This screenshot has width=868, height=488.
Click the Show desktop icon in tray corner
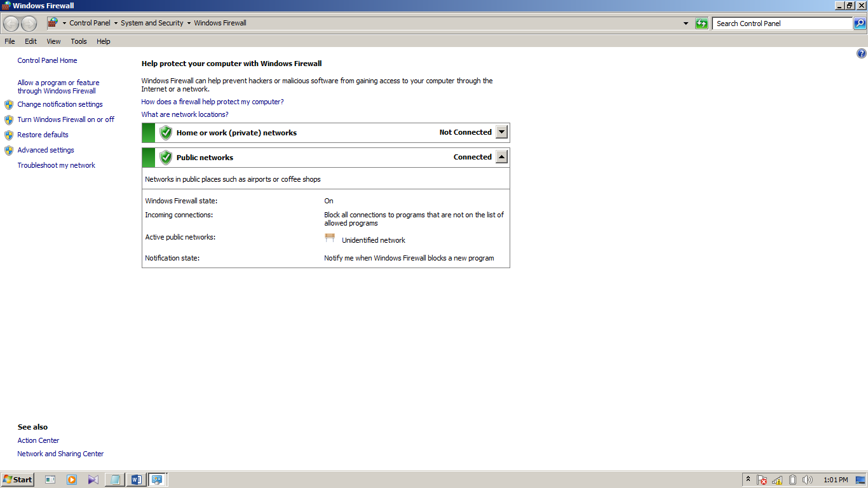tap(861, 480)
